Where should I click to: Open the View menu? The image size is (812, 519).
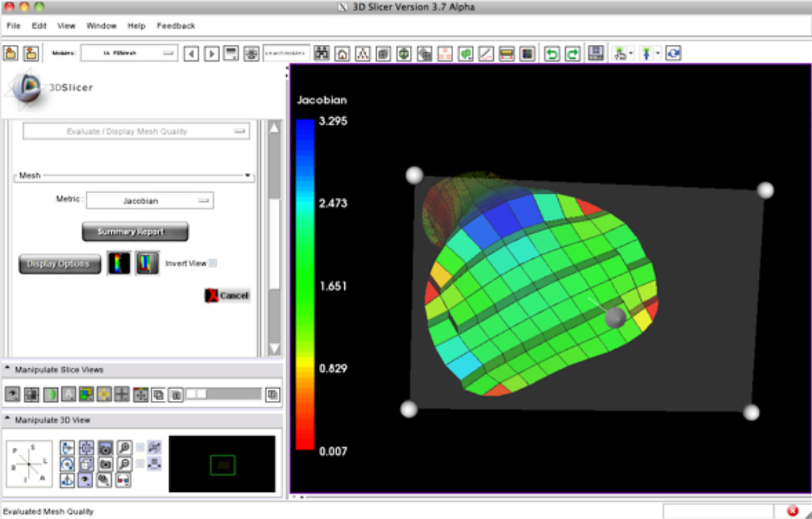coord(66,25)
